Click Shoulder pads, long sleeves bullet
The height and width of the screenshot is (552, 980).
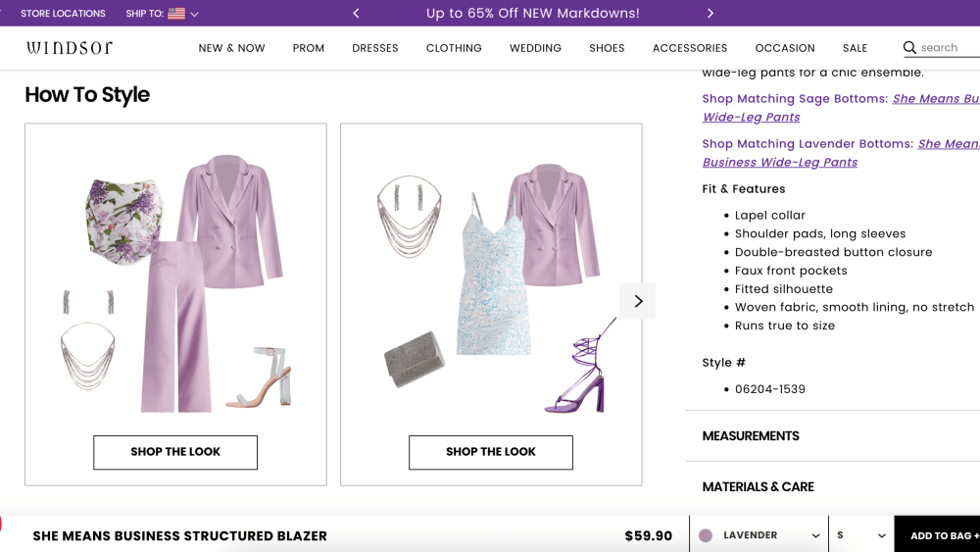pyautogui.click(x=820, y=233)
